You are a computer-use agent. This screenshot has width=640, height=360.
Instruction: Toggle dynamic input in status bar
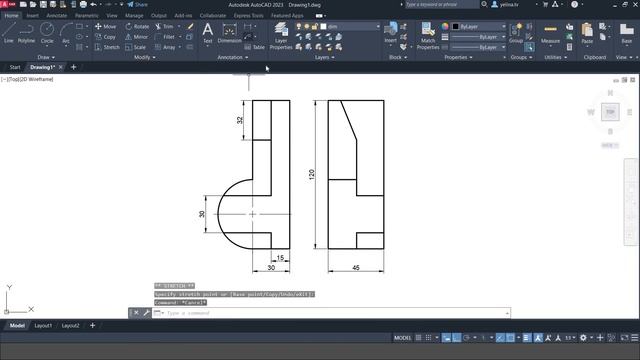(447, 338)
